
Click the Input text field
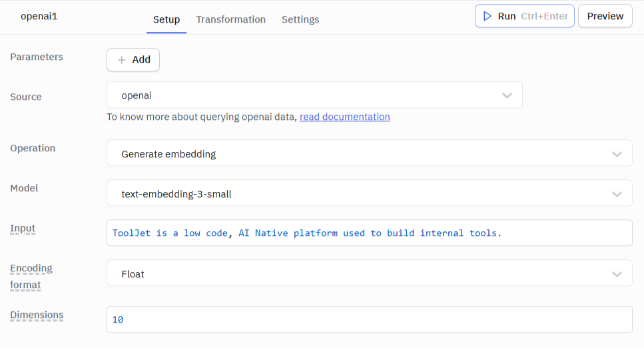pos(369,233)
